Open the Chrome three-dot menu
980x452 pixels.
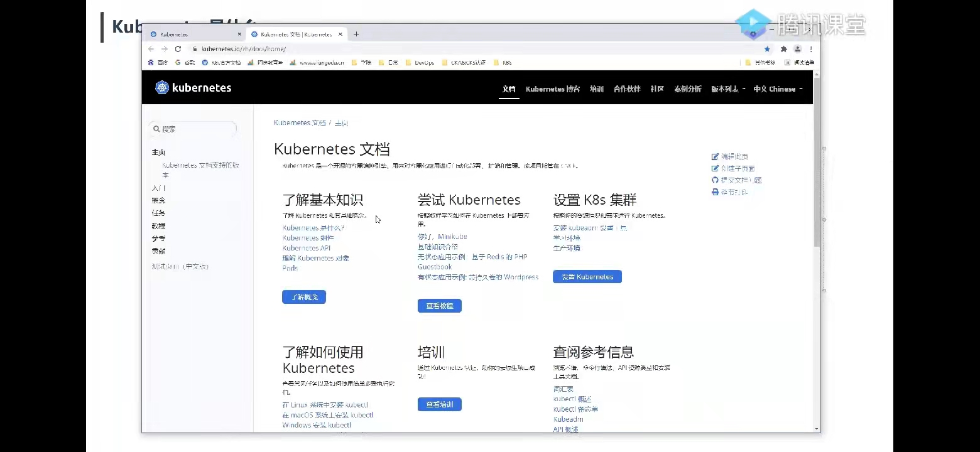click(x=811, y=49)
